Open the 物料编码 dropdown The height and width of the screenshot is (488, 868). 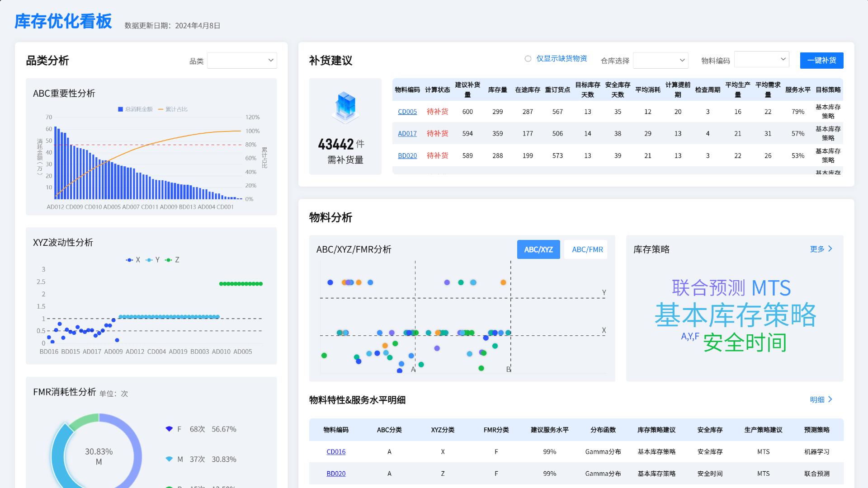point(762,59)
